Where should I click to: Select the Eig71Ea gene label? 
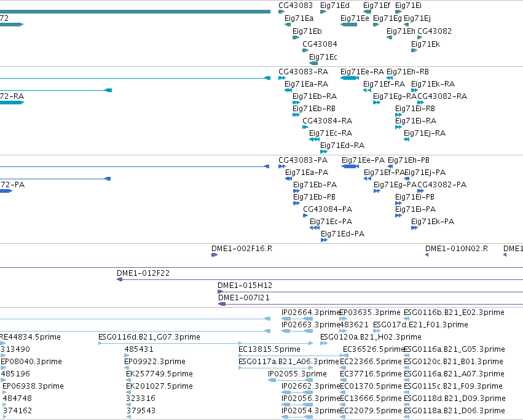299,18
